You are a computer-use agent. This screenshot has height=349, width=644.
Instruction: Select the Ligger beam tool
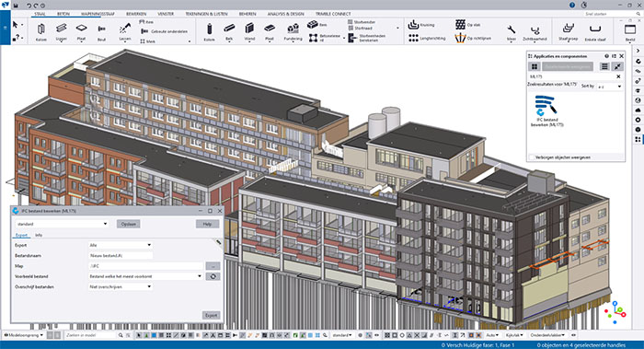(x=62, y=32)
